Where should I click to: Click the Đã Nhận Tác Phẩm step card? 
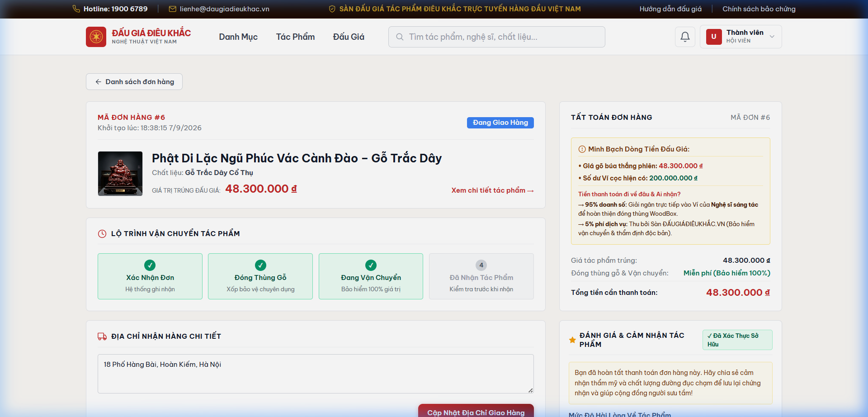pos(481,276)
